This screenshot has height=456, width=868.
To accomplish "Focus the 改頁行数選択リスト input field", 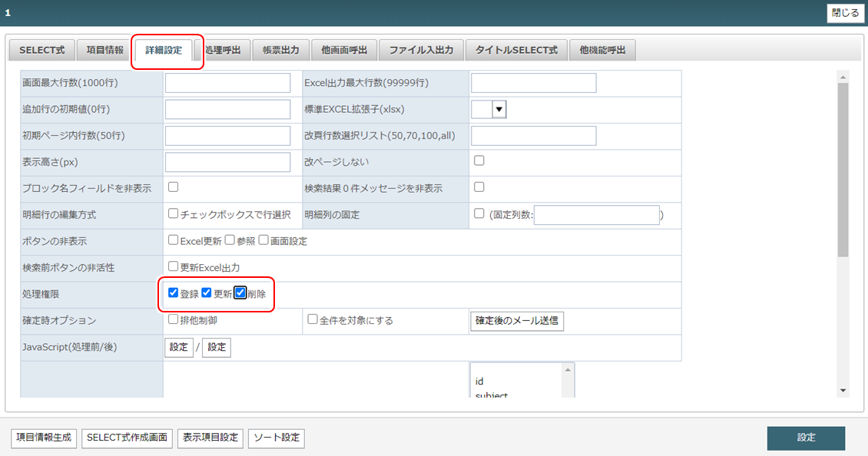I will (534, 136).
